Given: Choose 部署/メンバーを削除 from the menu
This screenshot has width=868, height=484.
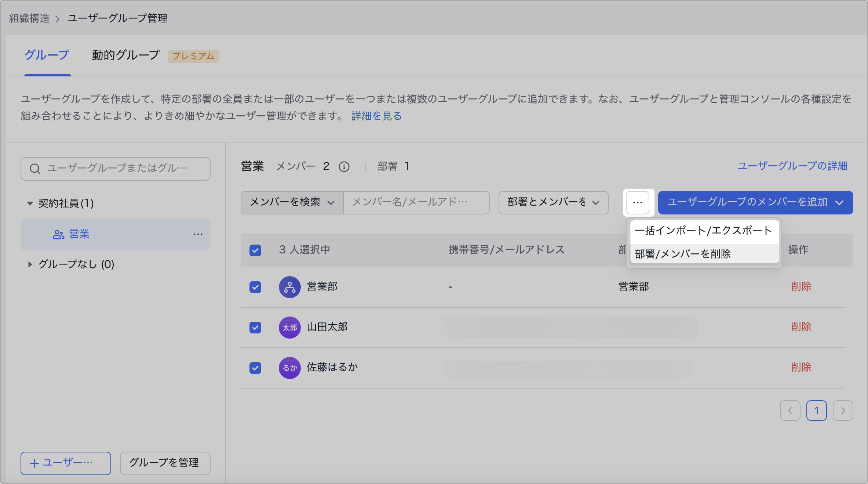Looking at the screenshot, I should 682,254.
